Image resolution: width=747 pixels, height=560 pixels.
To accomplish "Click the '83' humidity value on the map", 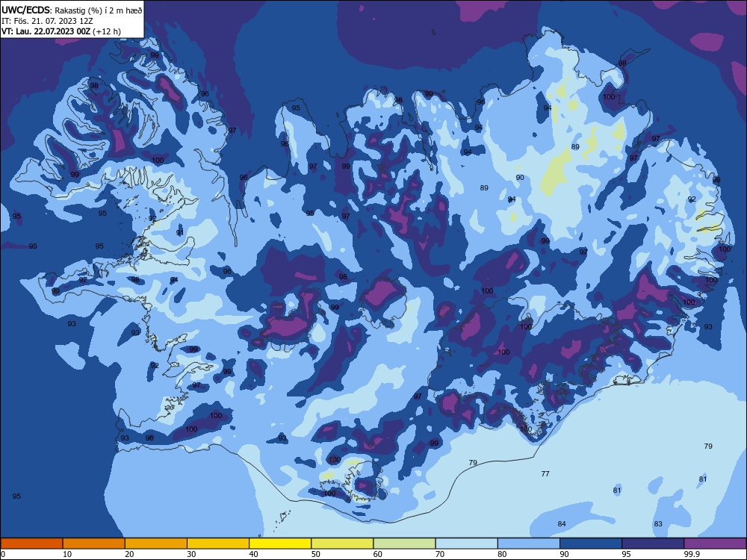I will (x=658, y=524).
